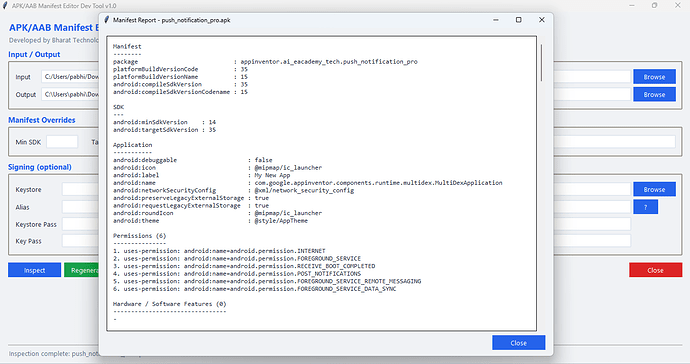The width and height of the screenshot is (690, 364).
Task: Click the Inspect button
Action: pyautogui.click(x=34, y=270)
